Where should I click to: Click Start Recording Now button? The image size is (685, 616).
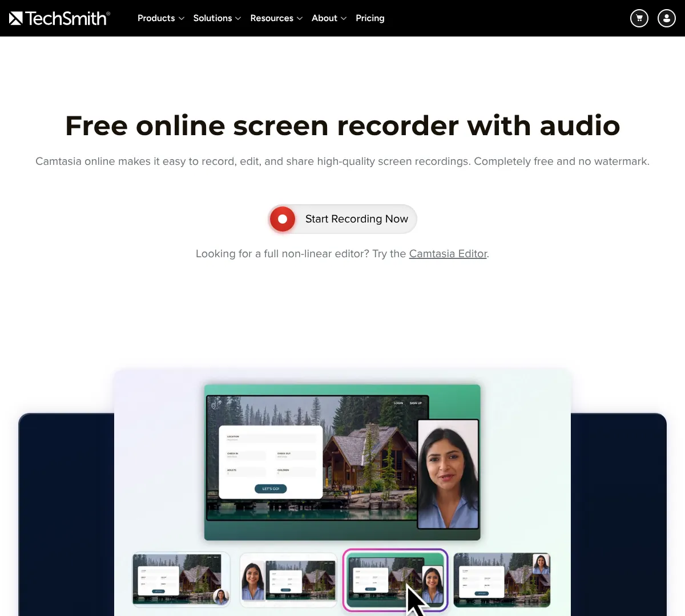click(x=342, y=219)
